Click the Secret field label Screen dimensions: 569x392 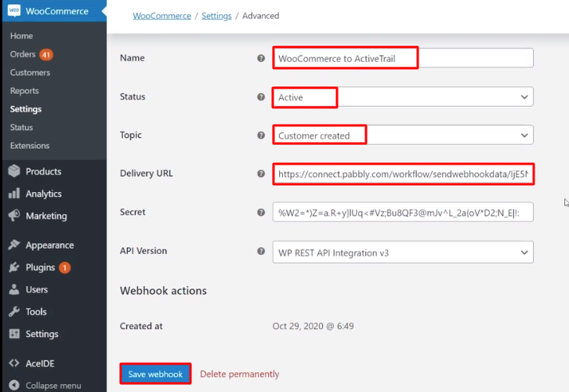coord(132,212)
